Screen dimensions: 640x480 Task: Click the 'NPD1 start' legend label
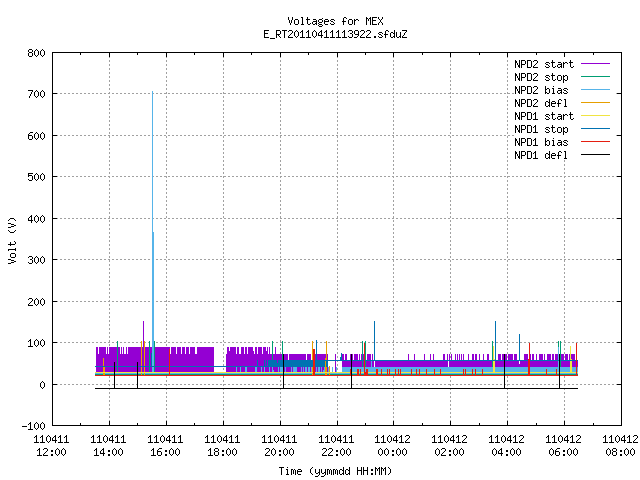pos(544,116)
